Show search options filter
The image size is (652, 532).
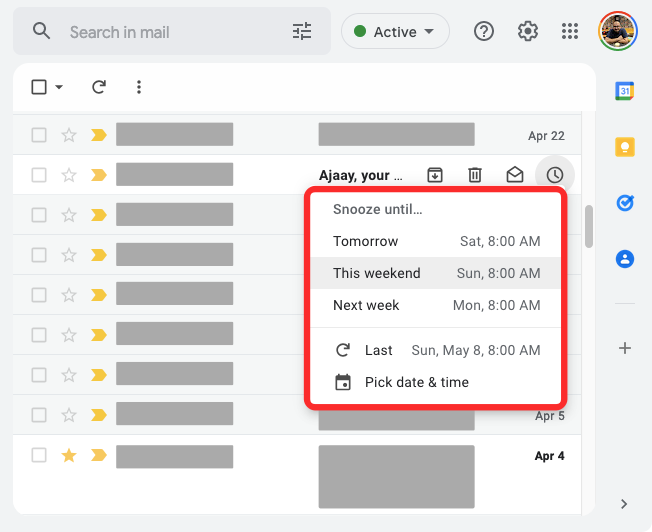click(302, 32)
